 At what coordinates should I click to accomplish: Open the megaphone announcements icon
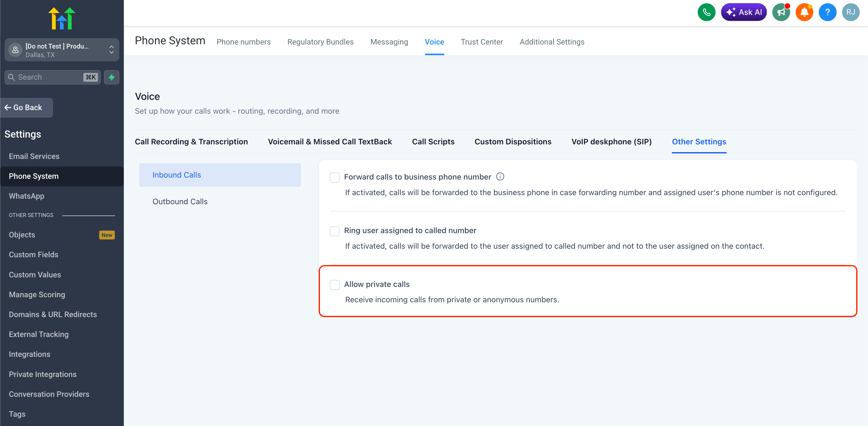click(781, 13)
